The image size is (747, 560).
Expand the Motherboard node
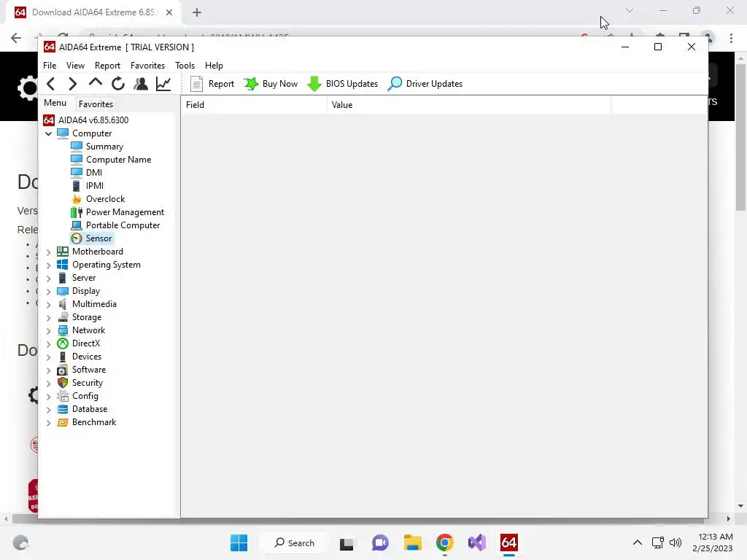(48, 252)
